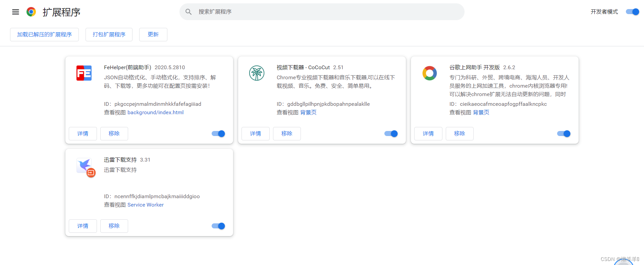Click the Chrome logo icon
This screenshot has height=265, width=644.
[x=31, y=12]
